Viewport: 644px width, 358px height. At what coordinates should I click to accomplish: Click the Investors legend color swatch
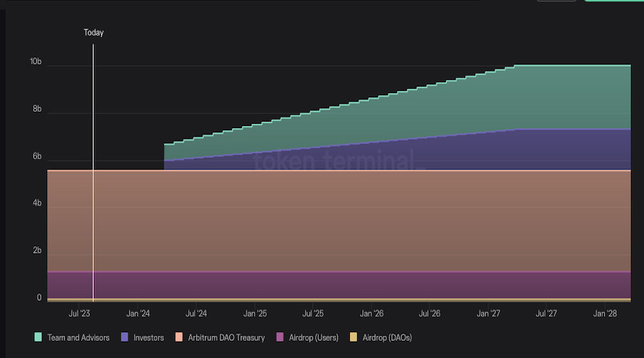125,337
